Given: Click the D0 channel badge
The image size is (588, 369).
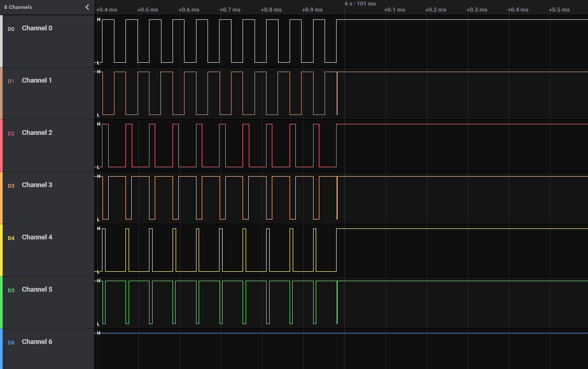Looking at the screenshot, I should 11,29.
